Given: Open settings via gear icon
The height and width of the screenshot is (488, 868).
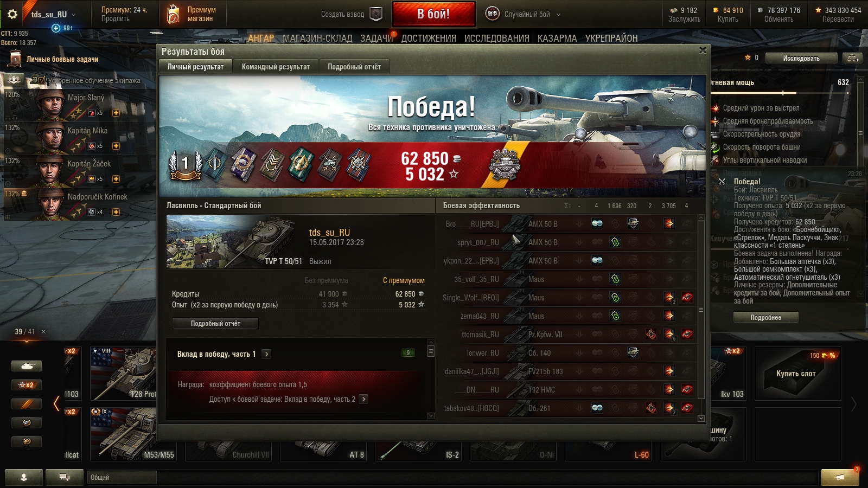Looking at the screenshot, I should point(12,15).
